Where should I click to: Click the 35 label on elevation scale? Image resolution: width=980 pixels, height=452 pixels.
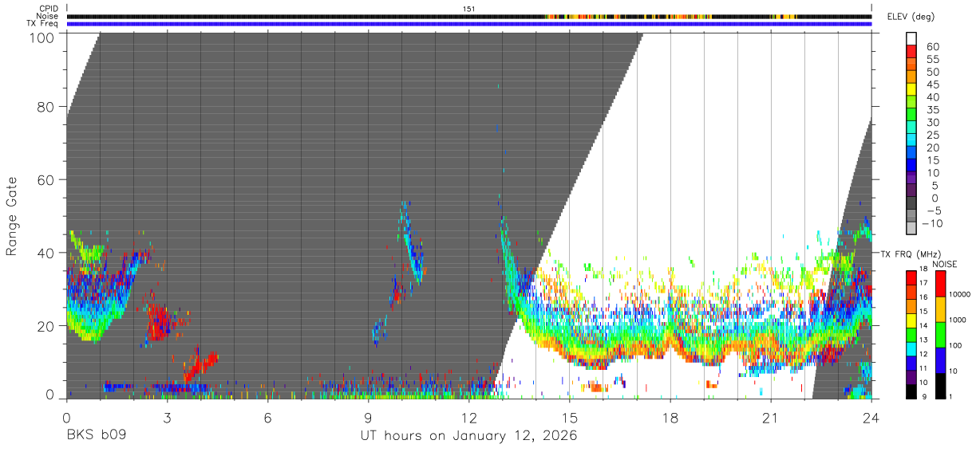click(x=932, y=110)
